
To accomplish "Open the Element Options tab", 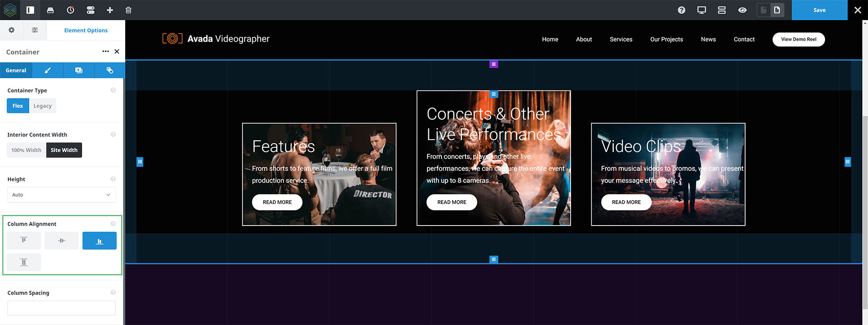I will 86,30.
